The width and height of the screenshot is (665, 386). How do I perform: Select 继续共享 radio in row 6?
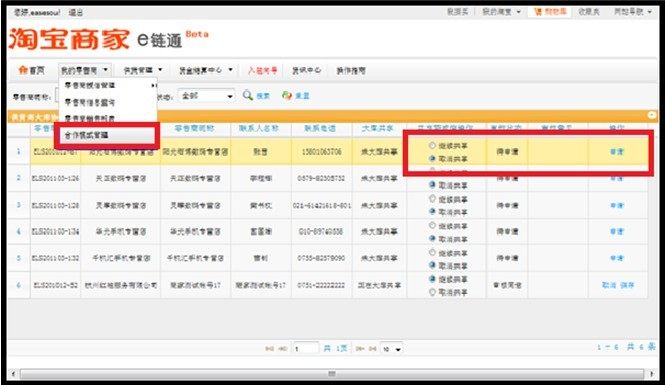(x=432, y=279)
